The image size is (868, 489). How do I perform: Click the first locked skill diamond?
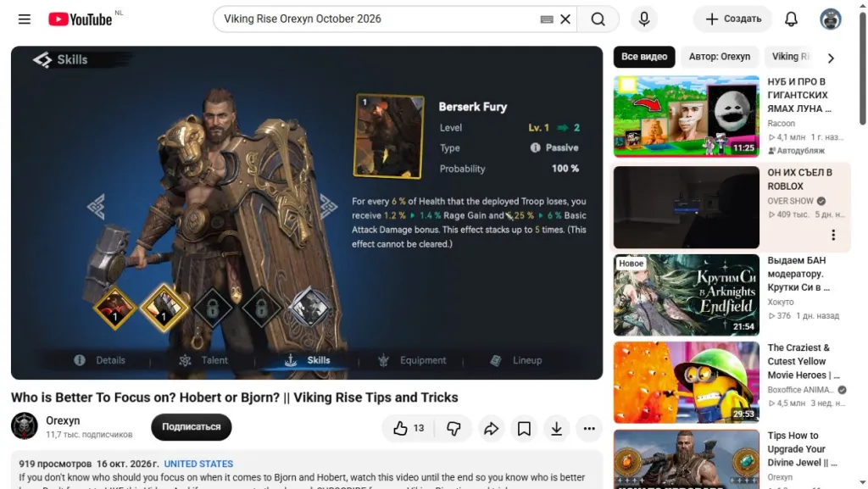point(213,308)
